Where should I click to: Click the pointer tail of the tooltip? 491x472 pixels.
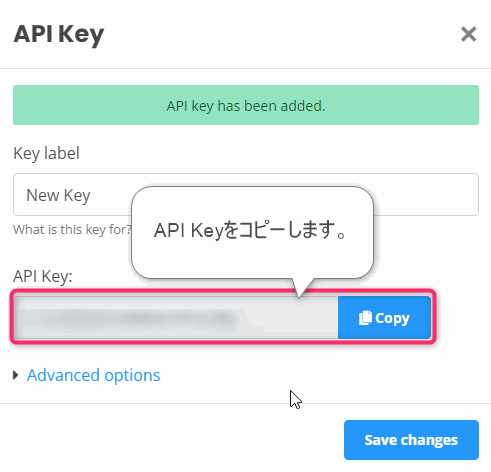(x=301, y=287)
